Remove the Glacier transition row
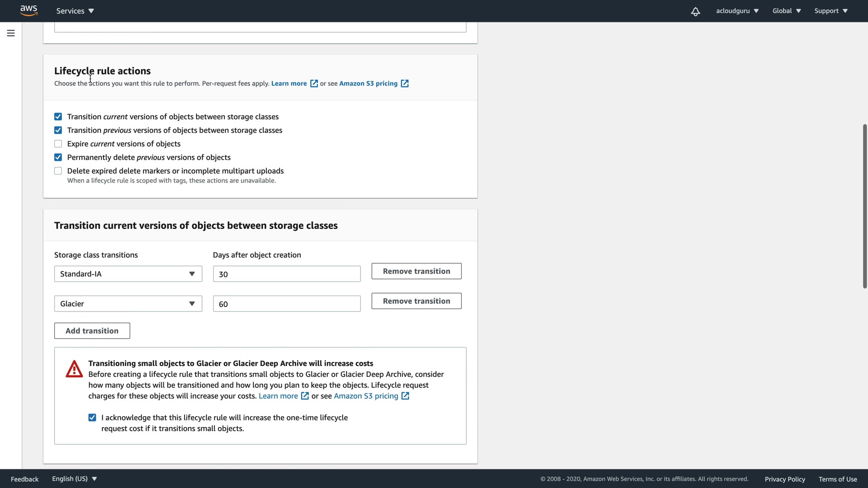The width and height of the screenshot is (868, 488). point(416,301)
